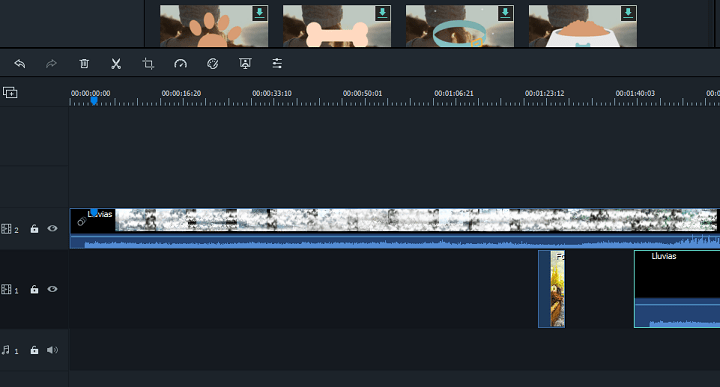Download the bone element
Viewport: 720px width, 387px height.
click(x=382, y=13)
